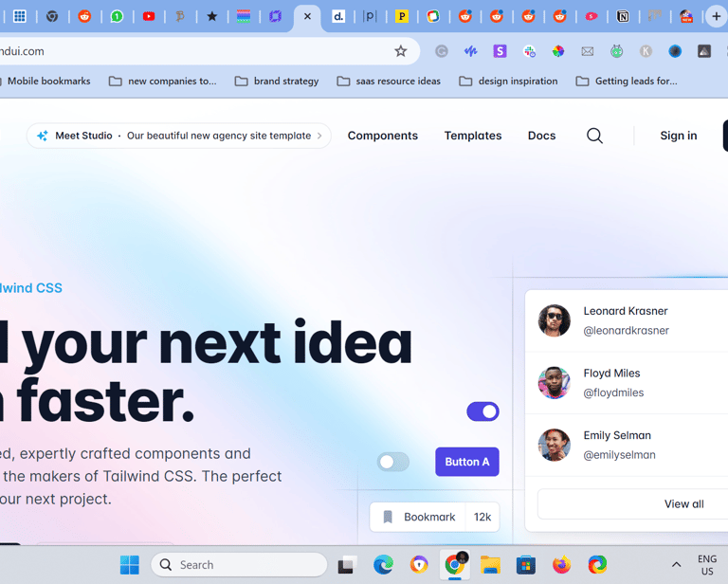Click the Slack-style extension icon
Viewport: 728px width, 584px height.
(x=529, y=51)
